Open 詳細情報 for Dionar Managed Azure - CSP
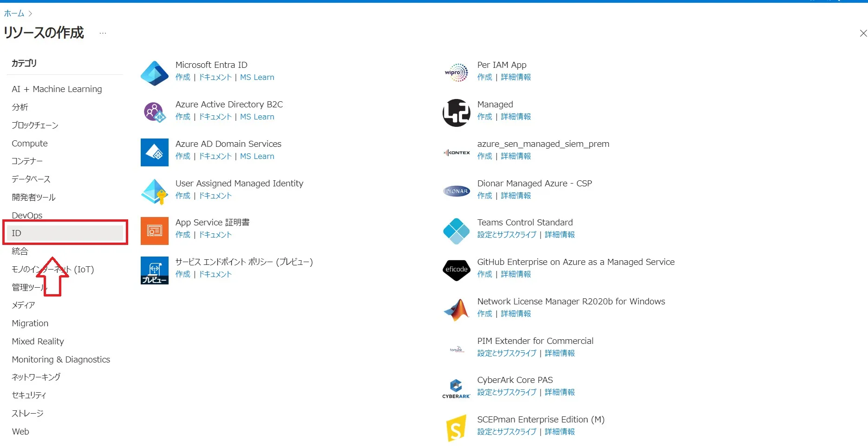 (516, 196)
